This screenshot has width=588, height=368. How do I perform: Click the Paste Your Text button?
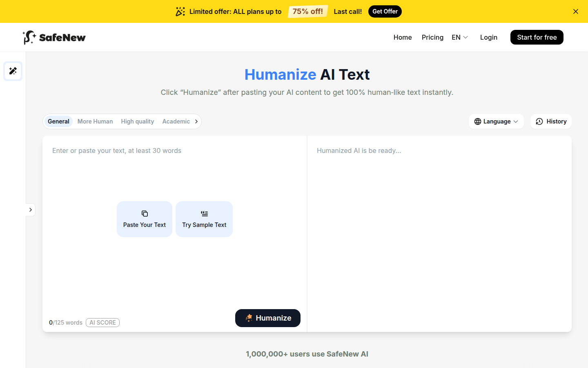click(x=145, y=219)
